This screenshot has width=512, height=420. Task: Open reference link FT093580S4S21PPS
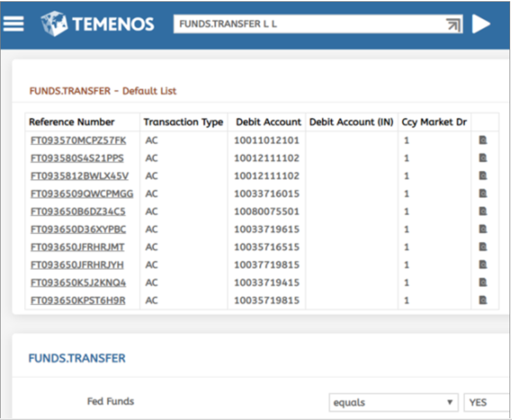[x=76, y=158]
